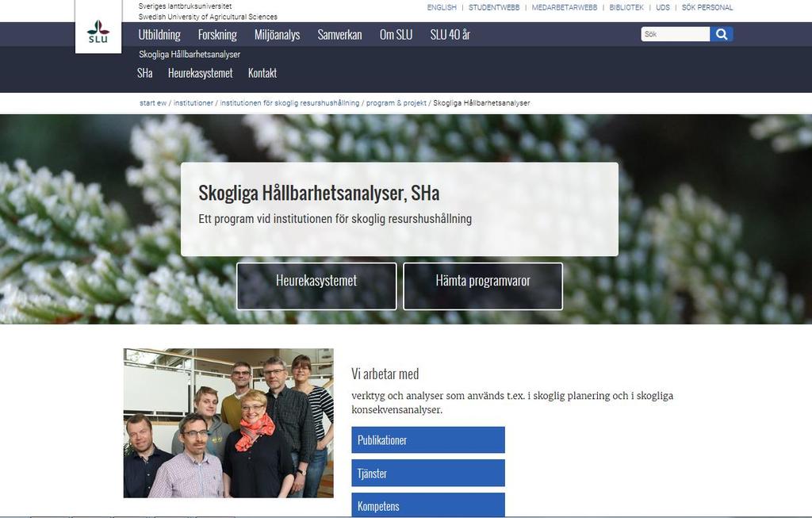Screen dimensions: 812x518
Task: Open the Tjänster button
Action: [x=428, y=473]
